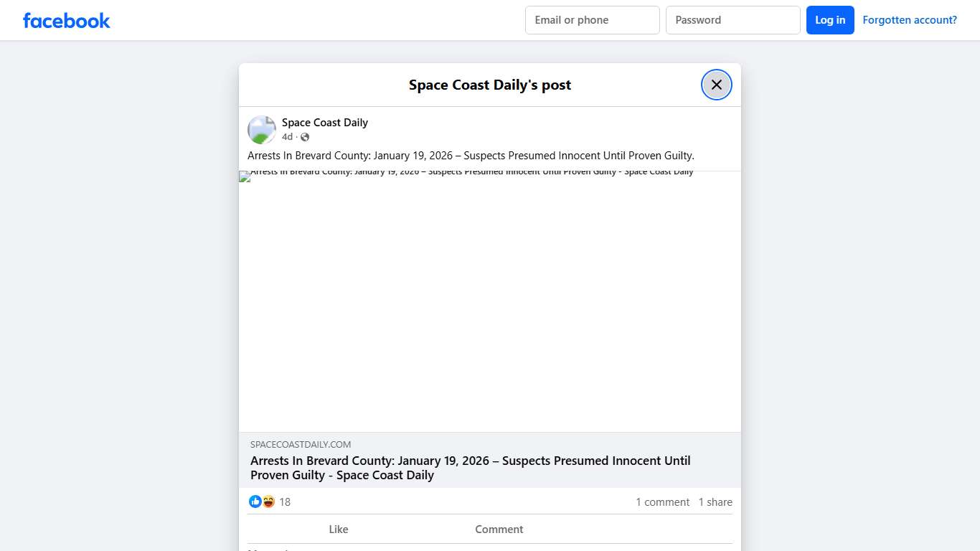Click the haha reaction emoji icon
The image size is (980, 551).
pyautogui.click(x=268, y=501)
